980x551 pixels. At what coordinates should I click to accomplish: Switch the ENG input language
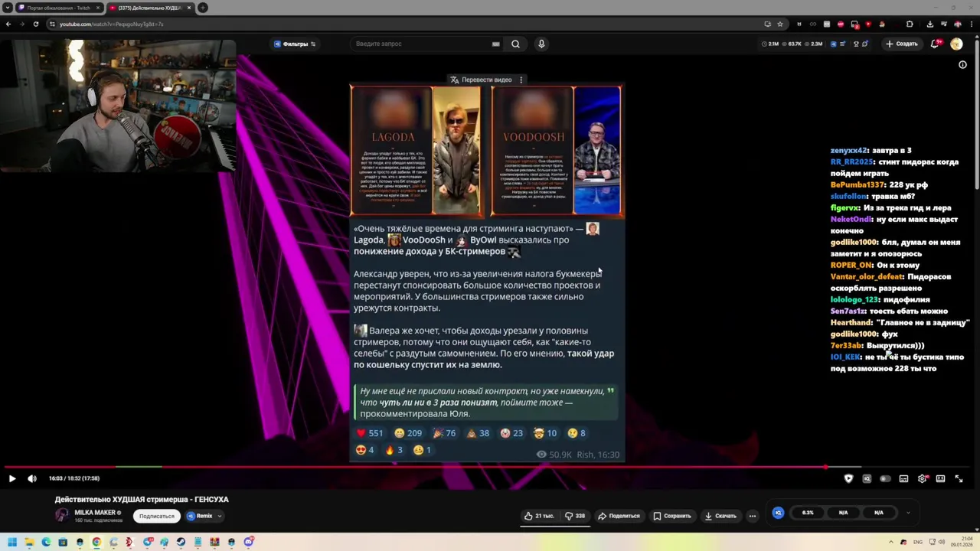918,542
